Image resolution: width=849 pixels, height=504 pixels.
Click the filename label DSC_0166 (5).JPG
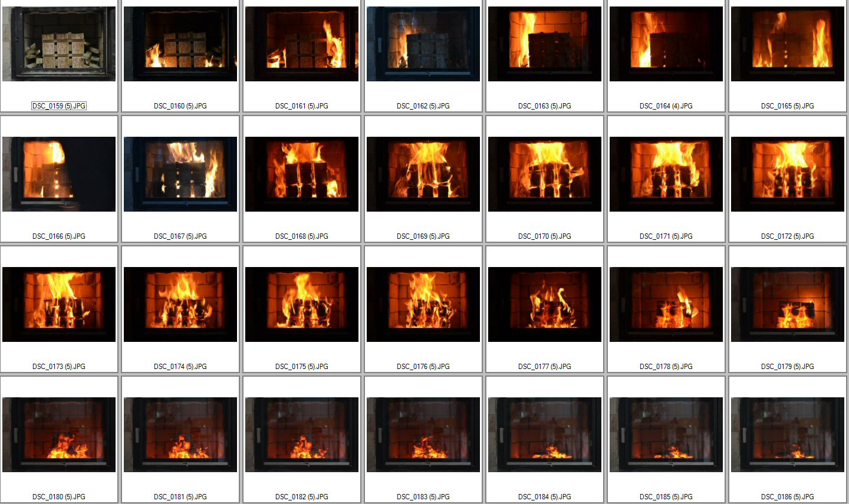[59, 236]
